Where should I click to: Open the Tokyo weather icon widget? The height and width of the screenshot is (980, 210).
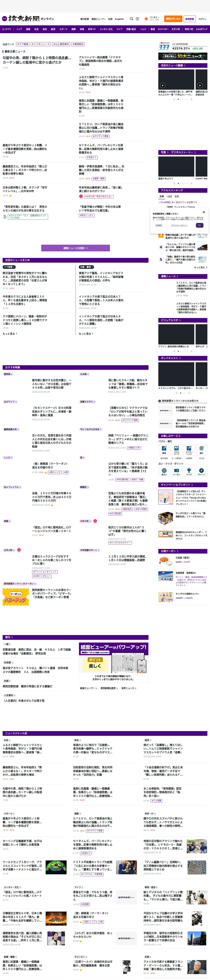pos(146,19)
